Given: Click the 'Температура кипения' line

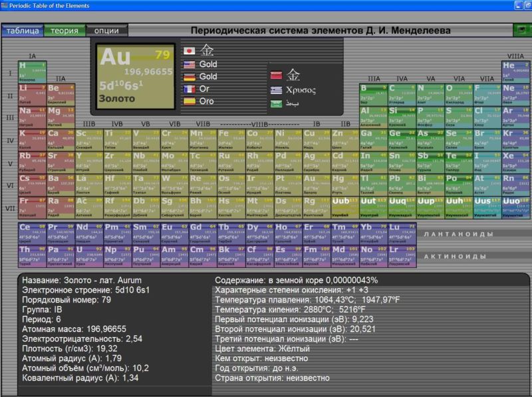Looking at the screenshot, I should pos(291,310).
